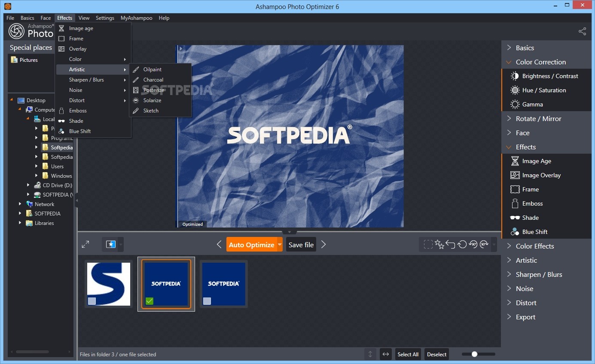This screenshot has height=364, width=595.
Task: Click the Deselect button
Action: [437, 354]
